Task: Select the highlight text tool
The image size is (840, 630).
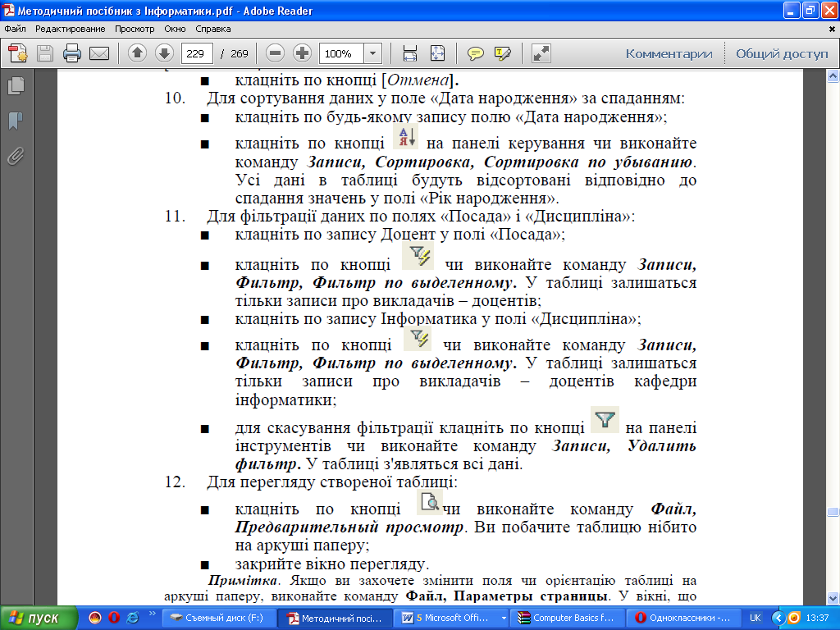Action: (x=503, y=53)
